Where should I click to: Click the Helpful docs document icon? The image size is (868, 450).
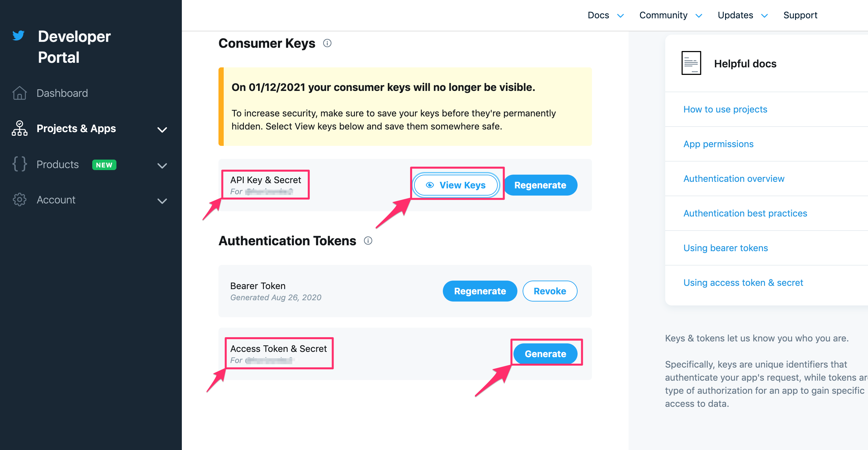pyautogui.click(x=691, y=63)
